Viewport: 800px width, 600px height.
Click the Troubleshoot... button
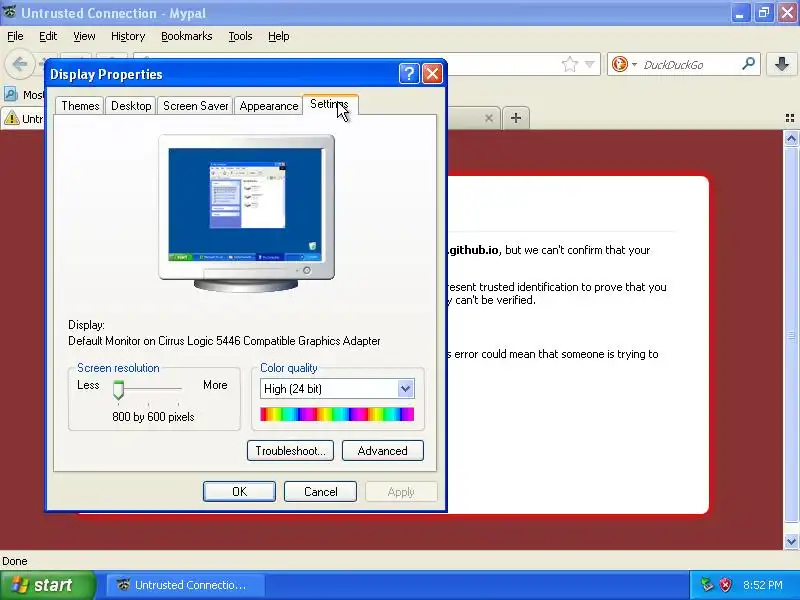[290, 451]
